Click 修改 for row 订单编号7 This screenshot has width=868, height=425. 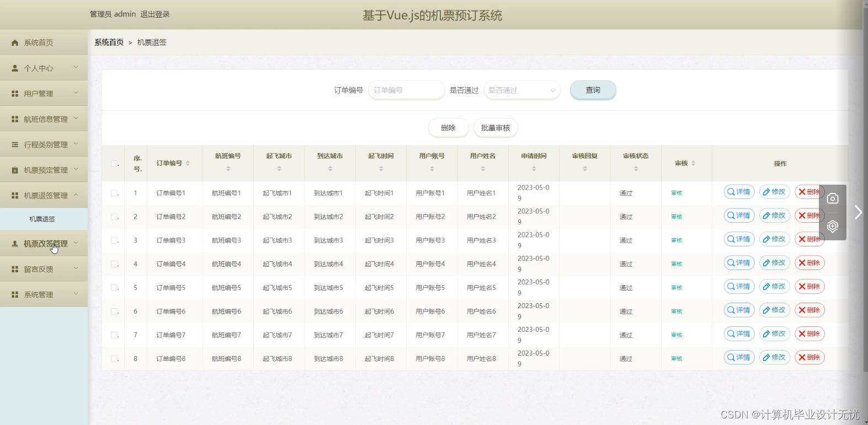point(775,334)
